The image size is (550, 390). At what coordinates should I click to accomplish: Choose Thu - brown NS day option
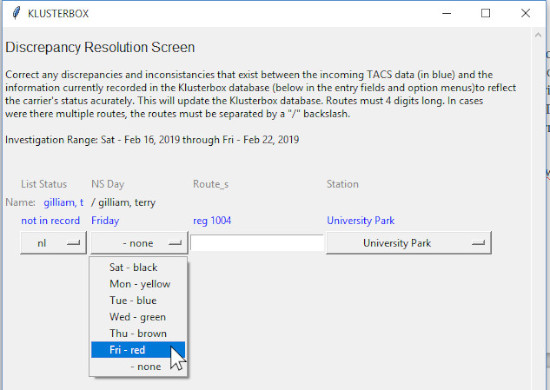138,334
